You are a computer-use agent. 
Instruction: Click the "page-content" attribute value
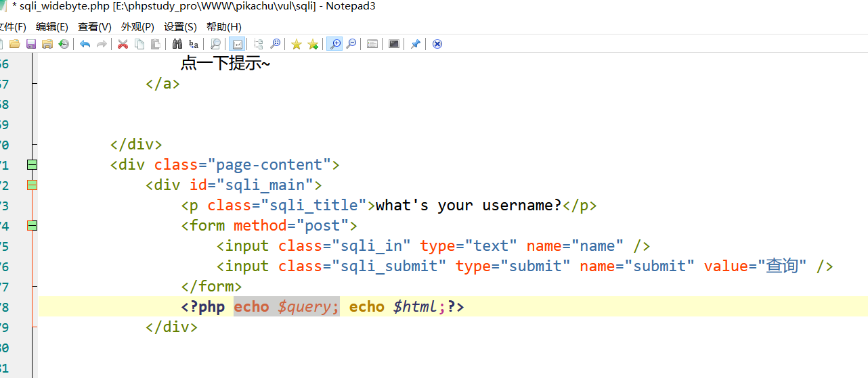[x=269, y=165]
